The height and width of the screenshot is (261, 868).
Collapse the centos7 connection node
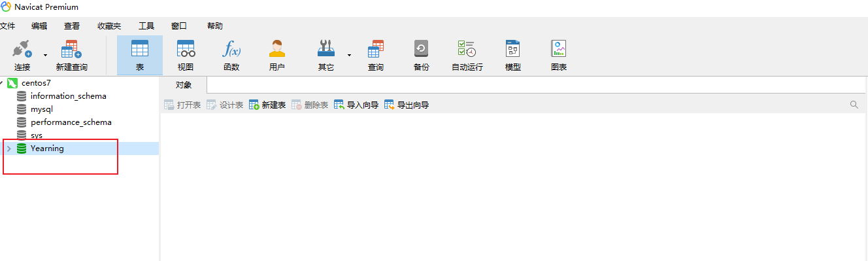(x=2, y=83)
